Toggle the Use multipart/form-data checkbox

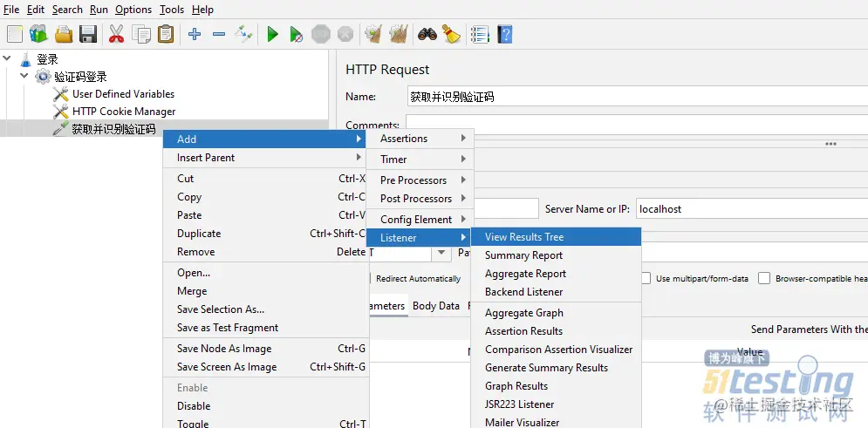tap(646, 278)
